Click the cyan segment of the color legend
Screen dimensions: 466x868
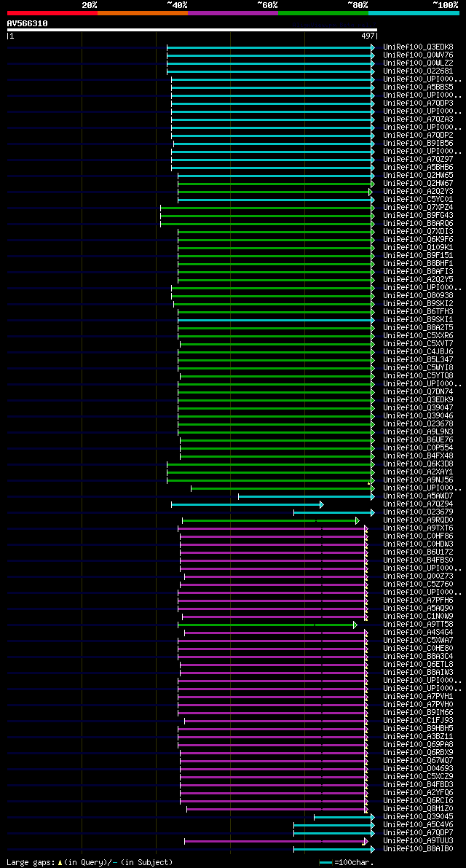(x=414, y=12)
